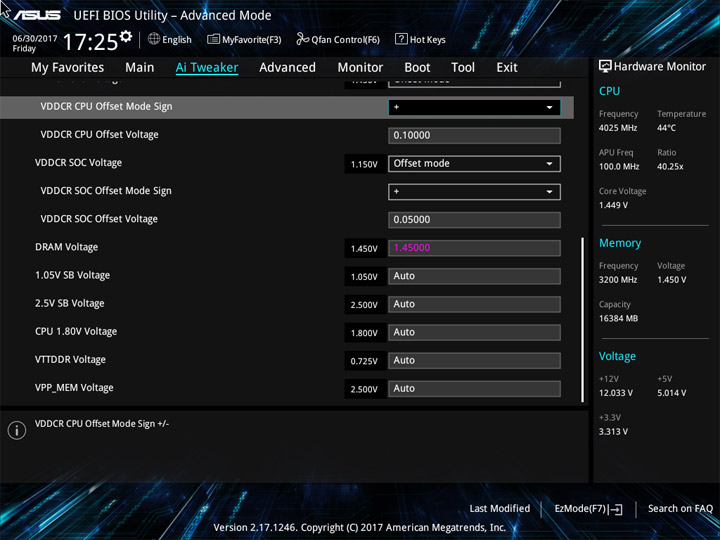Open the VDDCR SOC Voltage Offset mode dropdown
This screenshot has width=720, height=540.
[x=474, y=164]
